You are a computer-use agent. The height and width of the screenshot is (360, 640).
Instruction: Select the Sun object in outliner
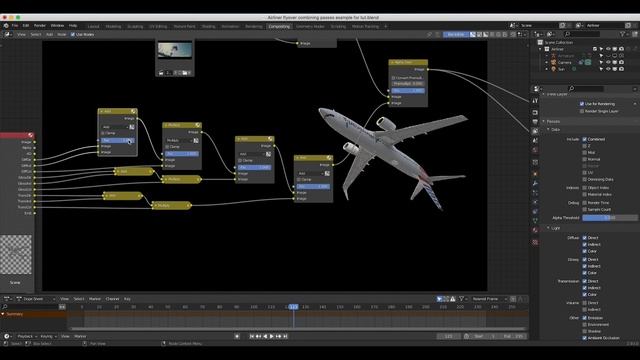coord(561,69)
